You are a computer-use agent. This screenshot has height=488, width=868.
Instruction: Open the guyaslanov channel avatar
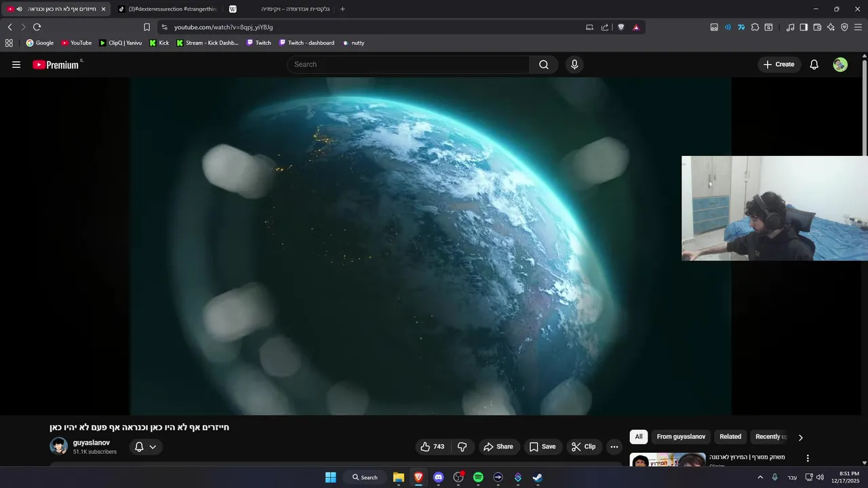click(59, 446)
